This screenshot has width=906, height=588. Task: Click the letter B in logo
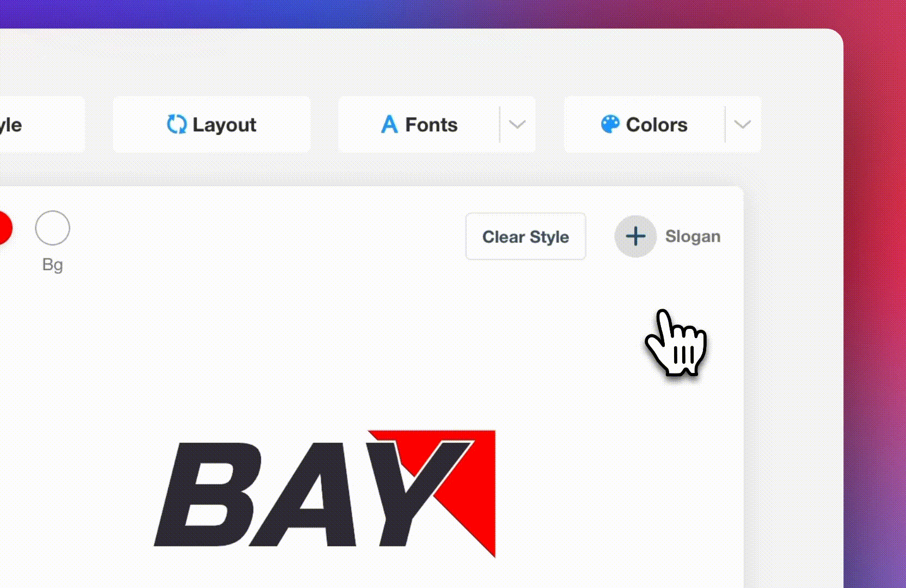pyautogui.click(x=207, y=494)
